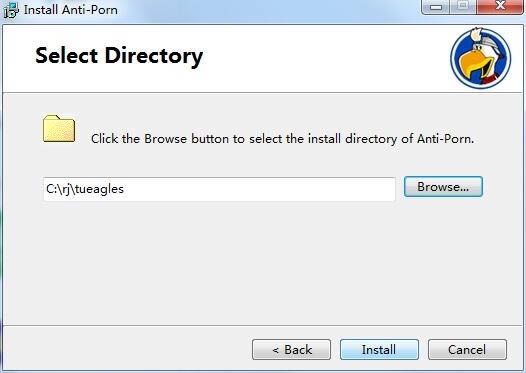This screenshot has height=373, width=526.
Task: Click the Install button
Action: pyautogui.click(x=379, y=350)
